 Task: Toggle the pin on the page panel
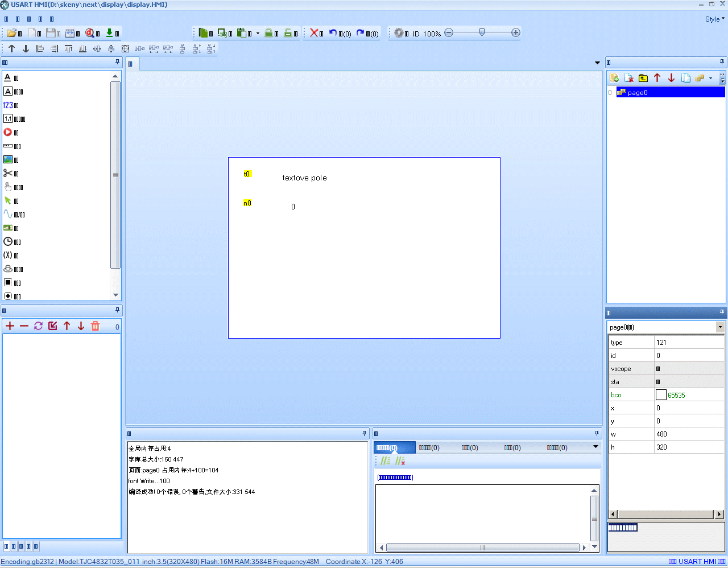(x=722, y=62)
